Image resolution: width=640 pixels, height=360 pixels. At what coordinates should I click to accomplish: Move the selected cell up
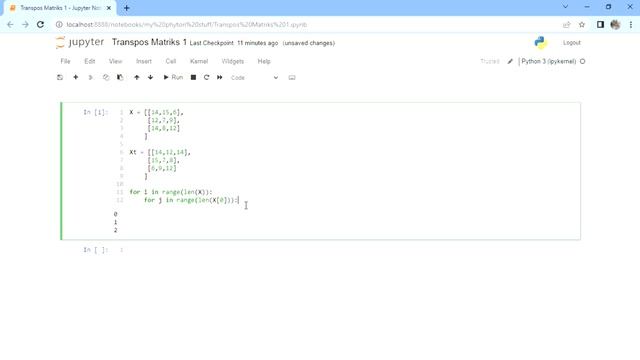(x=137, y=77)
